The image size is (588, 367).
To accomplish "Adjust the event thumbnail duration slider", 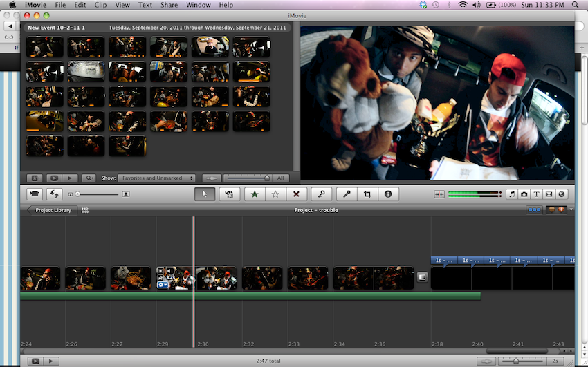I will tap(266, 178).
